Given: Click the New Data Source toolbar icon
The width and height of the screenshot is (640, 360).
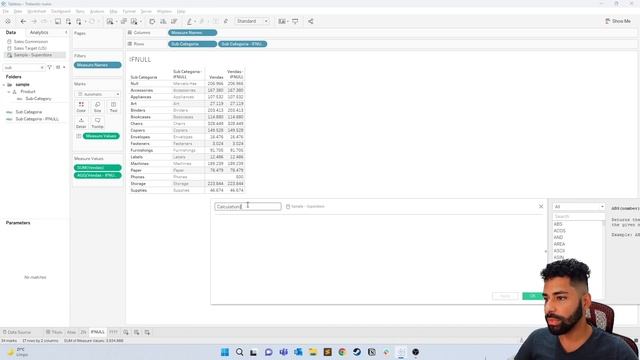Looking at the screenshot, I should (68, 21).
